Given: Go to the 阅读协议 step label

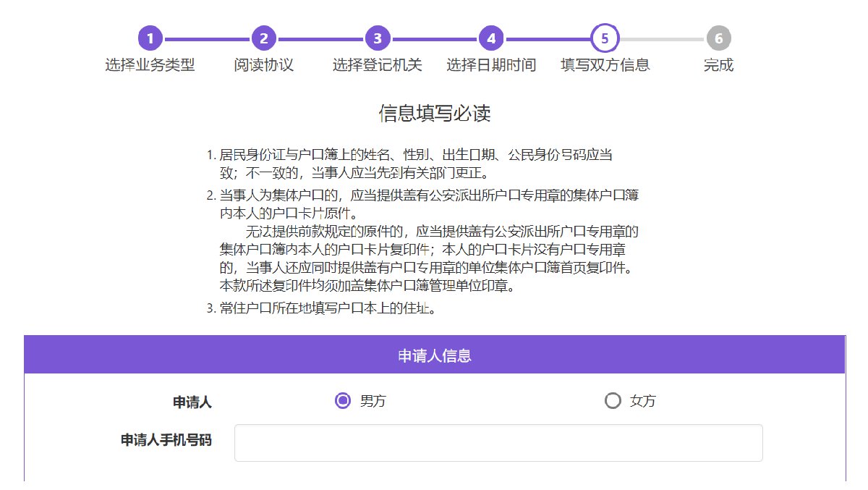Looking at the screenshot, I should point(263,65).
